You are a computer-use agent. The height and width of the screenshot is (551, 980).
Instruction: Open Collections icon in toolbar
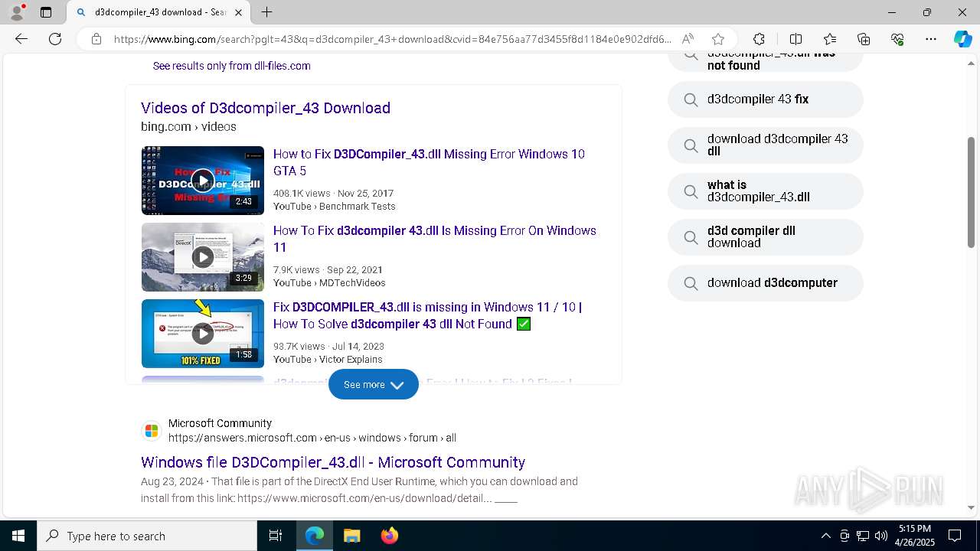(x=864, y=39)
